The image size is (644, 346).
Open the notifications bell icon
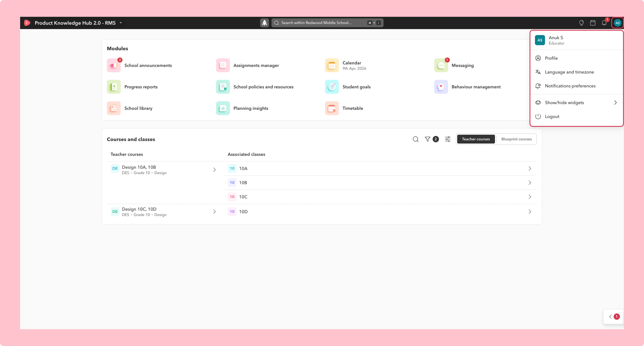click(x=604, y=23)
